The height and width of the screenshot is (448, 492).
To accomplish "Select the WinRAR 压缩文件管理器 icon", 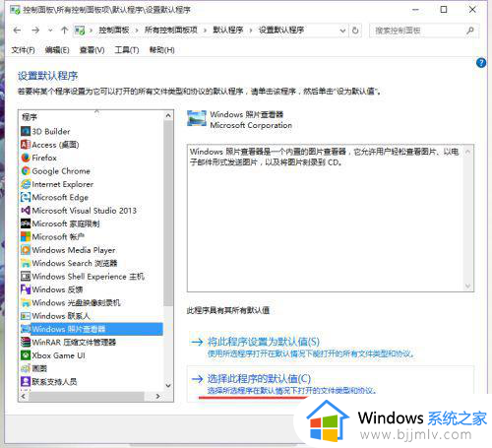I will [26, 342].
